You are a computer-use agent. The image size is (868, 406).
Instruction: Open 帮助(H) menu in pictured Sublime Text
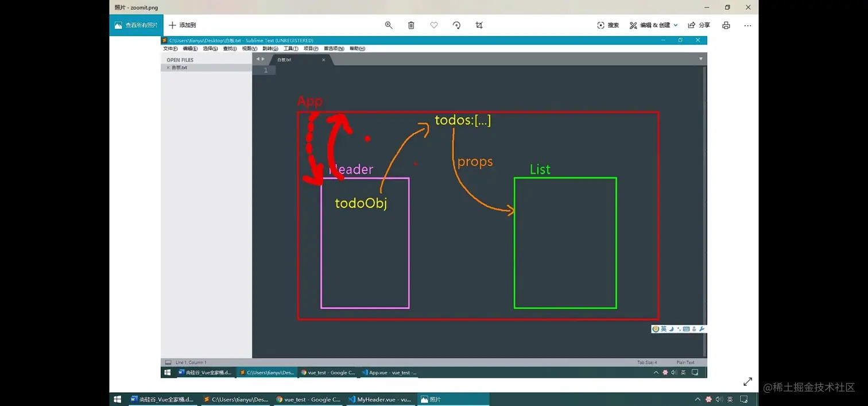click(357, 49)
